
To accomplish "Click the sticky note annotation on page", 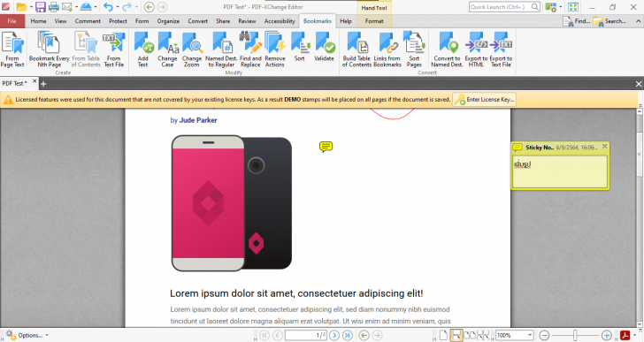I will click(x=326, y=147).
